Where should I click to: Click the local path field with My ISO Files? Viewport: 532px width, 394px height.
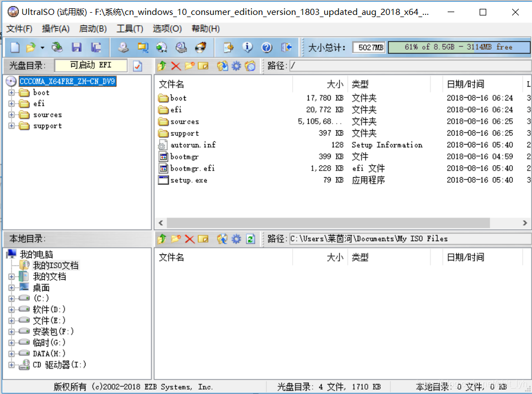(x=410, y=239)
